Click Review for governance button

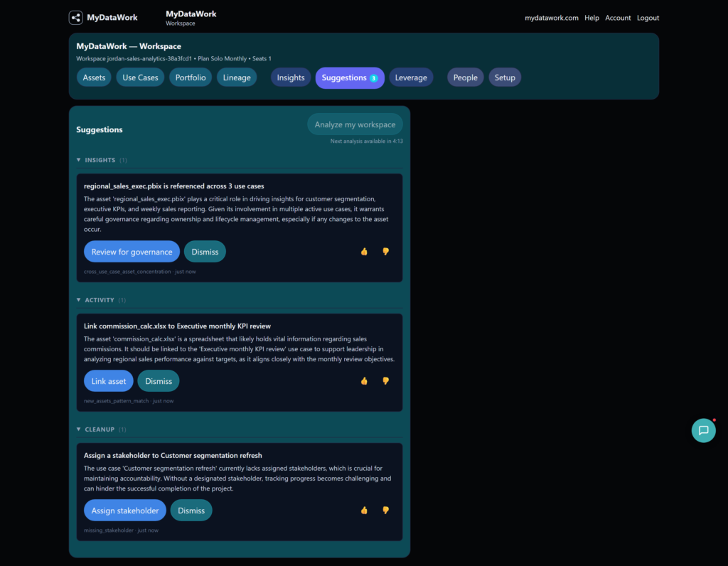pos(132,252)
